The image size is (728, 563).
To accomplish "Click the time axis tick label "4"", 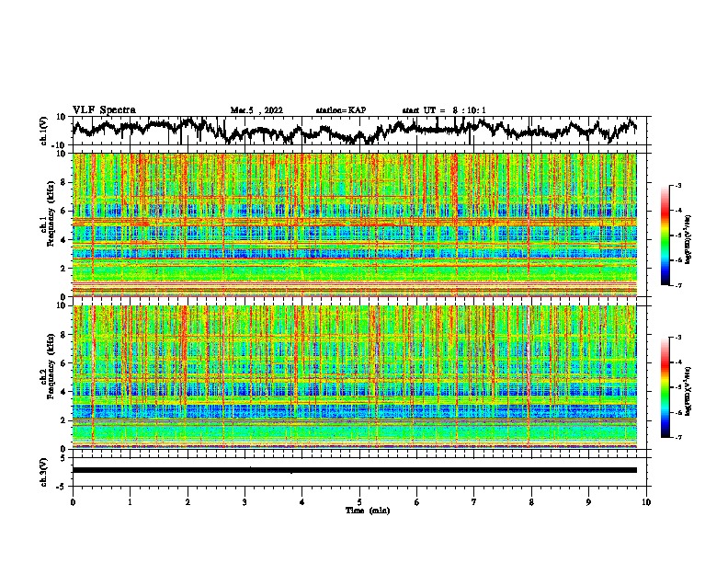I will [x=302, y=502].
